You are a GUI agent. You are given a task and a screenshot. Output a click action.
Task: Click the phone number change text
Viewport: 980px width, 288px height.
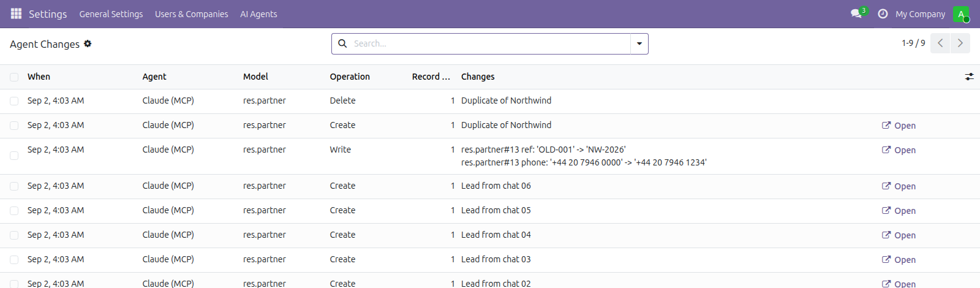click(584, 162)
